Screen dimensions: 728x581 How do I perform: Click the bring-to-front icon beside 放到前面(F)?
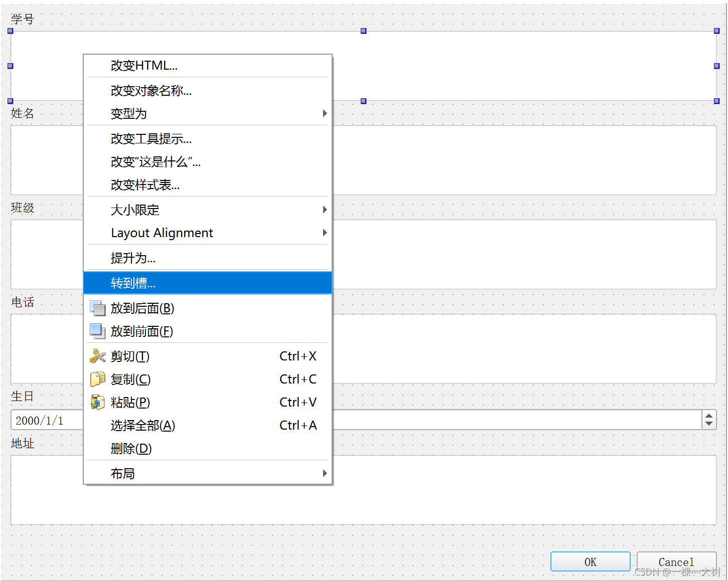point(97,331)
